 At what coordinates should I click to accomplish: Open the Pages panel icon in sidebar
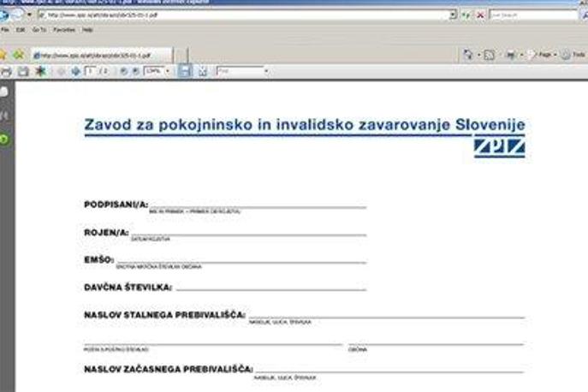pyautogui.click(x=3, y=92)
